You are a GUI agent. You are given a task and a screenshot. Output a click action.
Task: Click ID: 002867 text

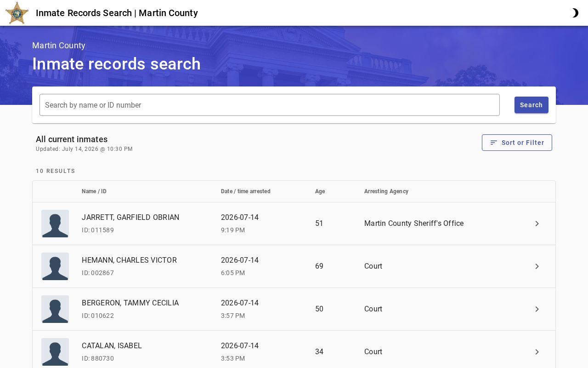[x=98, y=273]
